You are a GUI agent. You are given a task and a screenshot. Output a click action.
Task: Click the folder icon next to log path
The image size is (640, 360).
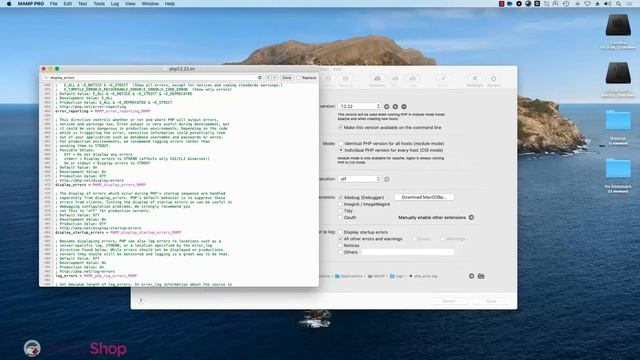(481, 276)
